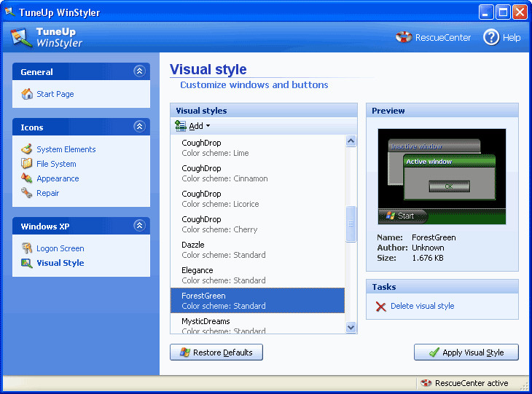Click the Restore Defaults button

pos(216,352)
